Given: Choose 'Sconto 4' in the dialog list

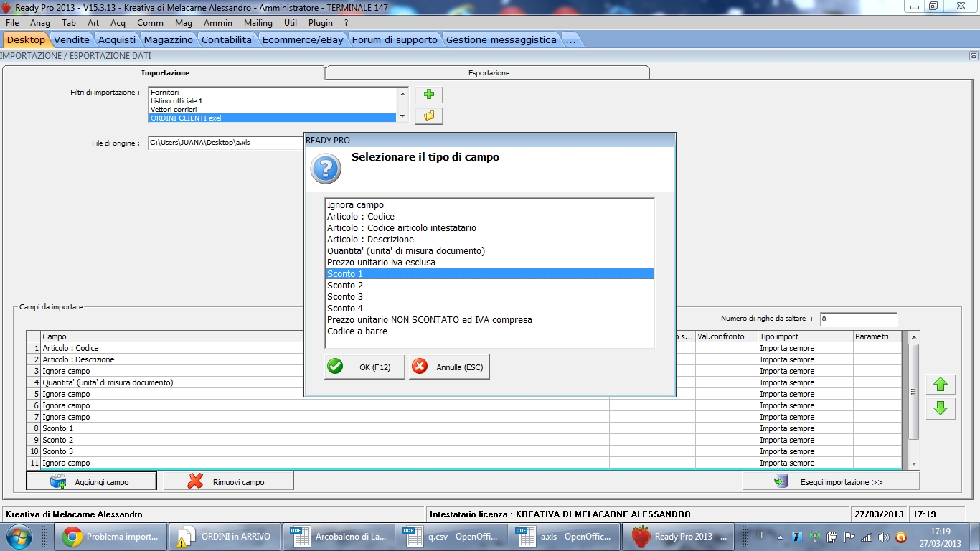Looking at the screenshot, I should (489, 309).
